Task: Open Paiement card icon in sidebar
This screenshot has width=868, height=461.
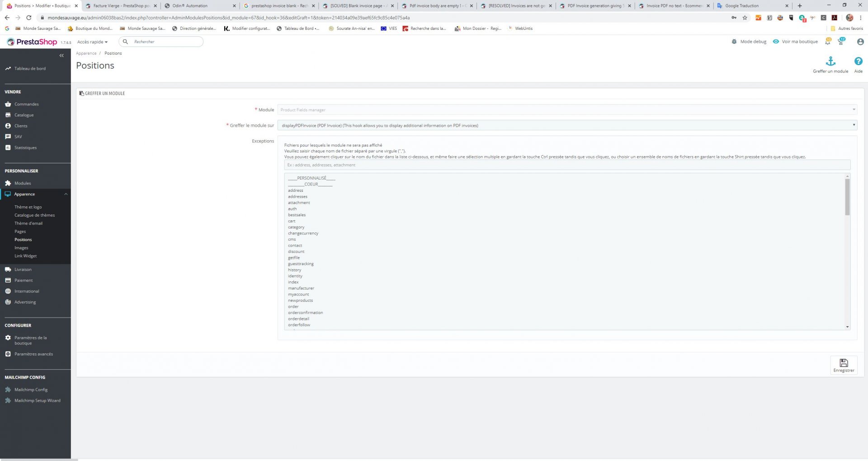Action: [8, 280]
